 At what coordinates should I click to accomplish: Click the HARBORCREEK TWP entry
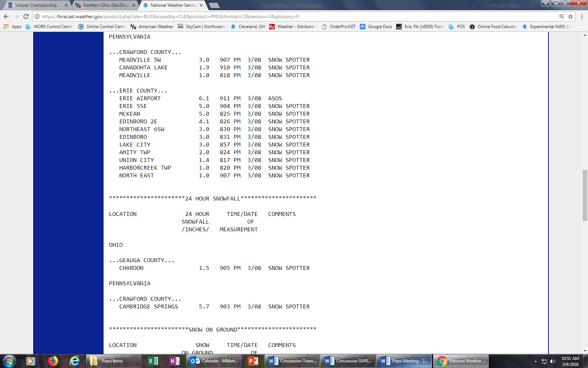[x=145, y=168]
